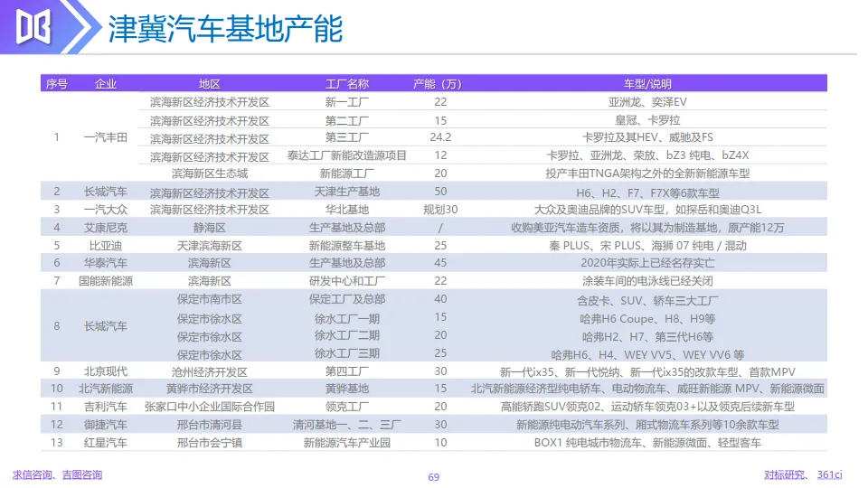Click the 地区 column header
This screenshot has height=488, width=868.
pos(209,84)
